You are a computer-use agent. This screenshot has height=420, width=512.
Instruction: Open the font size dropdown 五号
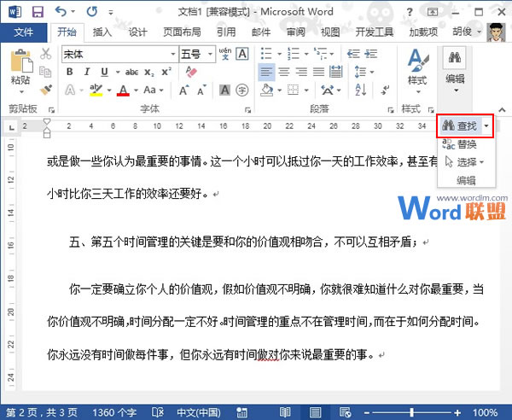(210, 54)
